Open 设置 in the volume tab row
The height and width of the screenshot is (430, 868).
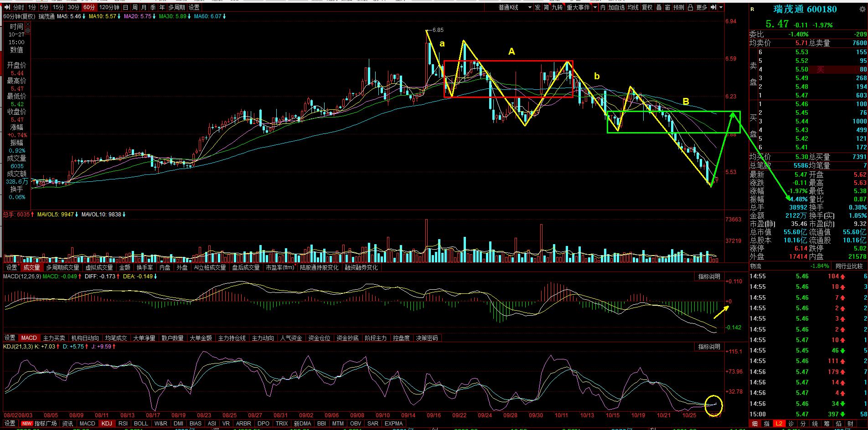click(x=11, y=267)
